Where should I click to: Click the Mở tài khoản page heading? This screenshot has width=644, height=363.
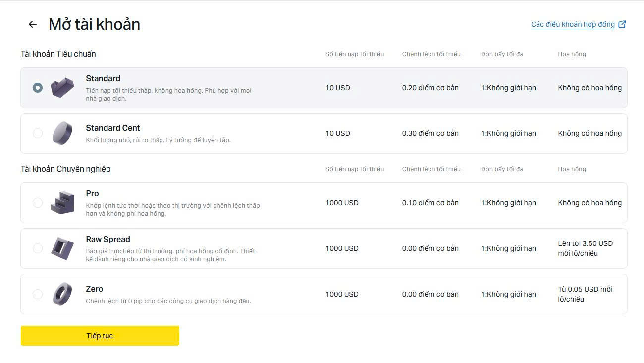(94, 24)
